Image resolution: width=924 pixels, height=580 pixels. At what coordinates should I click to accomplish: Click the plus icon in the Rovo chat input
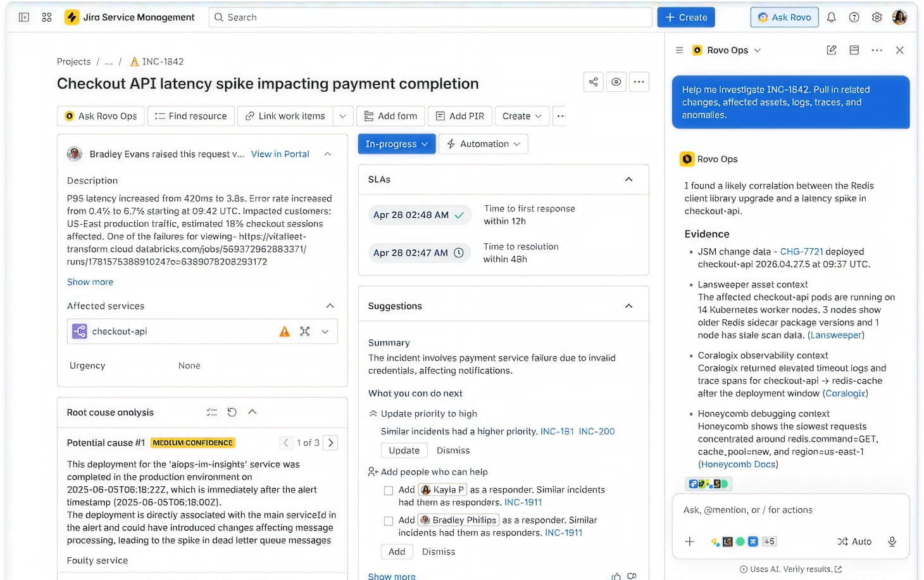point(690,541)
